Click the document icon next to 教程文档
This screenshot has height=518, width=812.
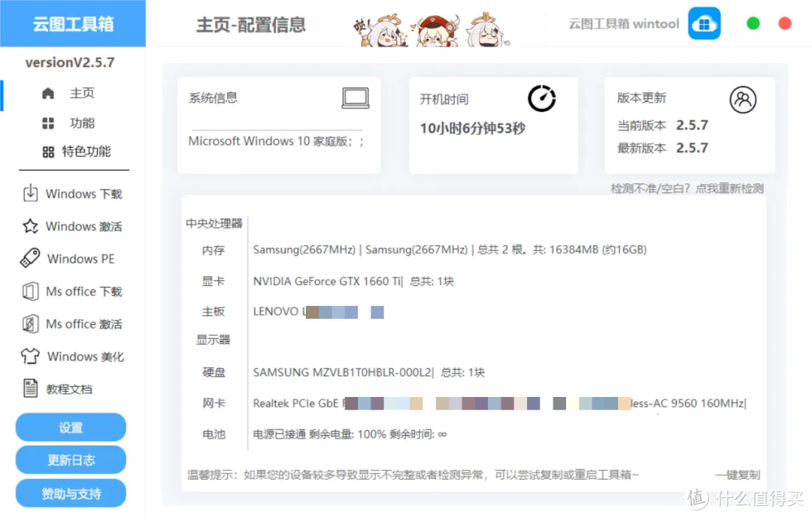[31, 388]
